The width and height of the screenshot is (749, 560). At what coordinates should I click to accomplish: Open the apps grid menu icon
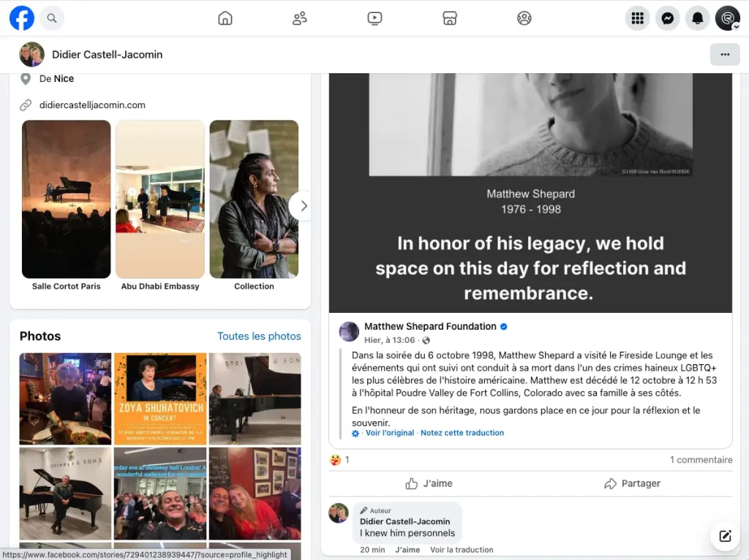coord(637,18)
